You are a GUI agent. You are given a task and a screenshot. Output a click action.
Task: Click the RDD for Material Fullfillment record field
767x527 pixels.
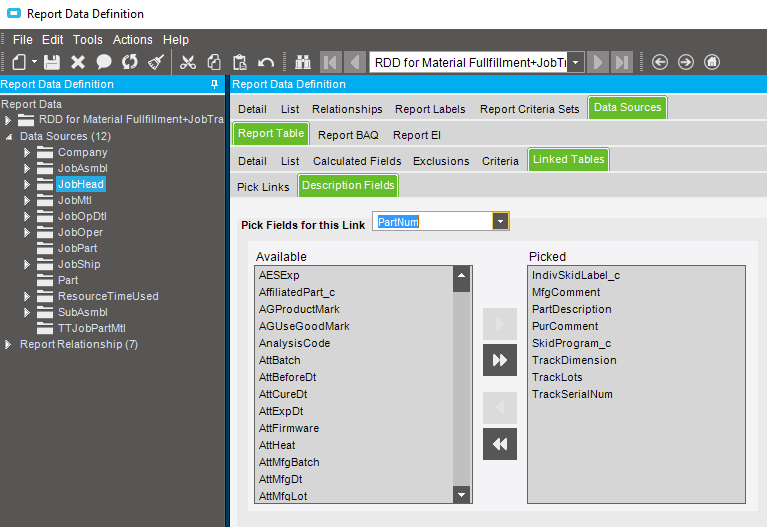469,62
